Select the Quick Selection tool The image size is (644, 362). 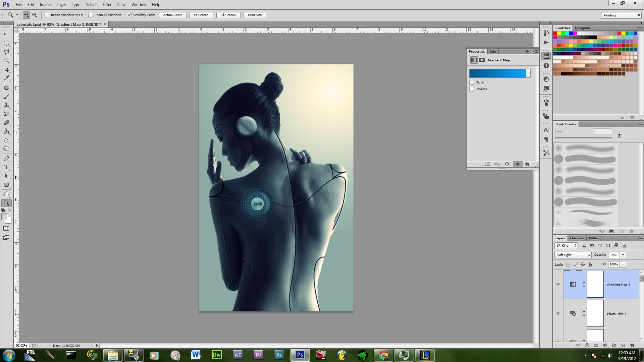click(x=6, y=61)
